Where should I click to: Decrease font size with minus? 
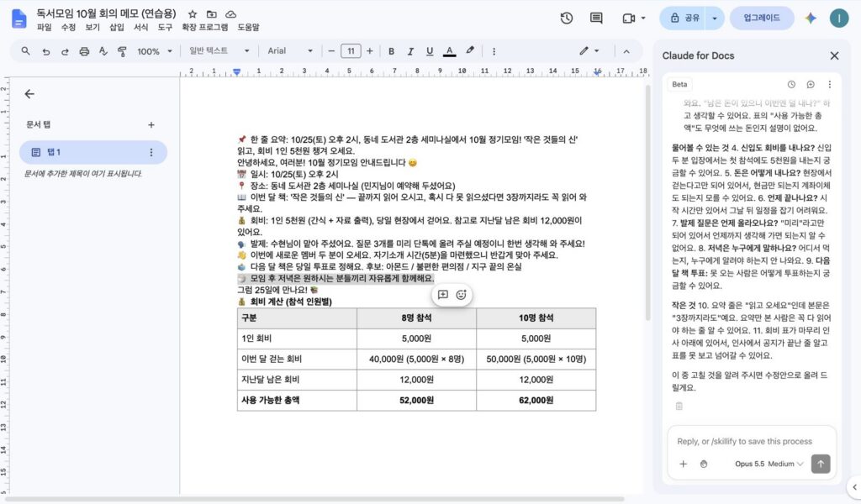coord(331,51)
